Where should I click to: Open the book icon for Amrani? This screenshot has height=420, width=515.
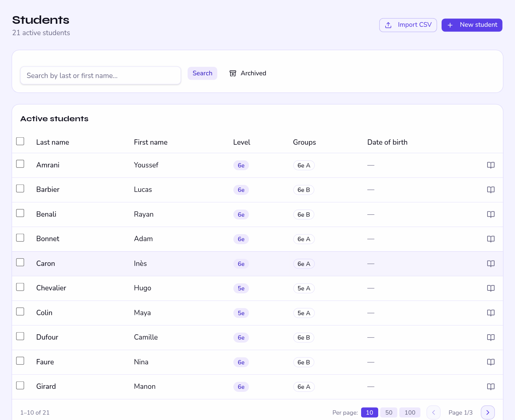pos(491,165)
